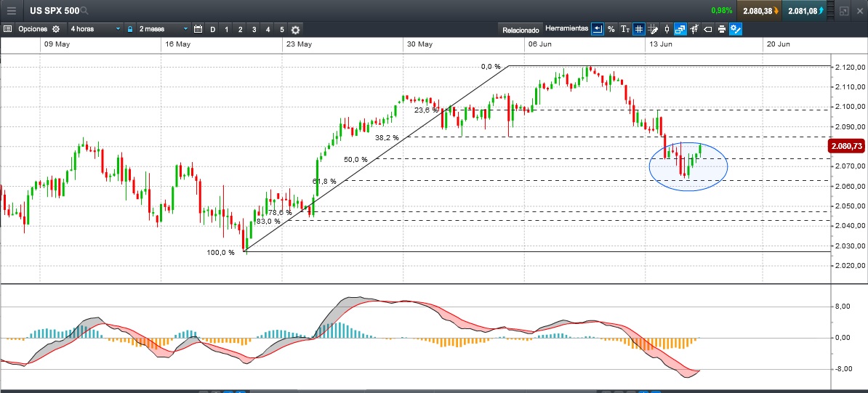
Task: Select the text annotation tool
Action: [624, 29]
